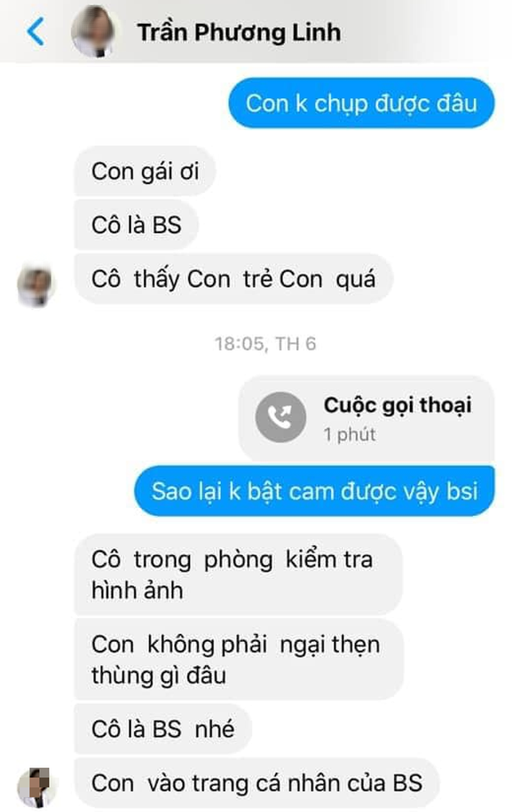532x812 pixels.
Task: Select first Cô là BS message
Action: 137,225
